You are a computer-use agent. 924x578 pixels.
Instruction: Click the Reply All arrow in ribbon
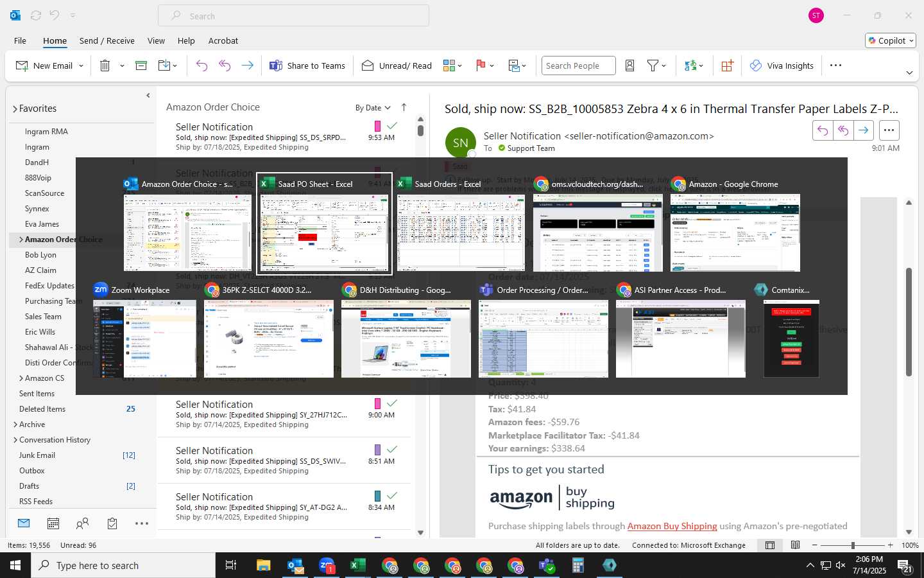225,66
